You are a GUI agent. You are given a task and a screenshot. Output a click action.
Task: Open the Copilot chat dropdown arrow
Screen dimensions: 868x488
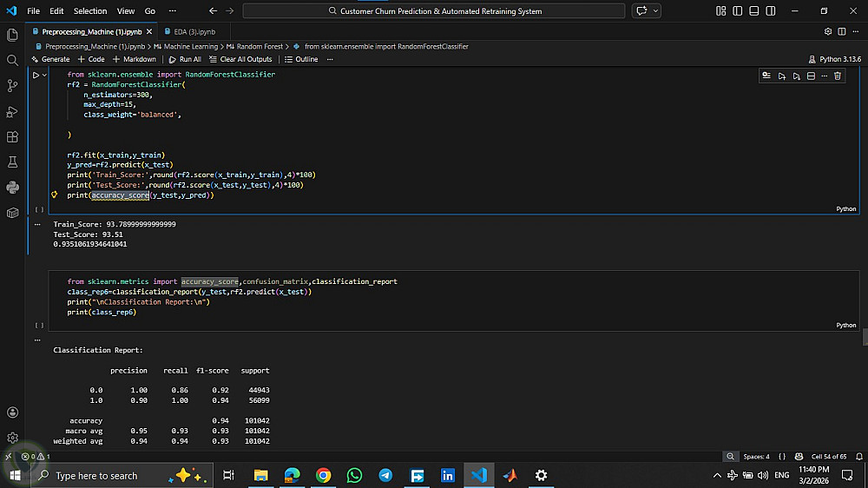tap(655, 11)
